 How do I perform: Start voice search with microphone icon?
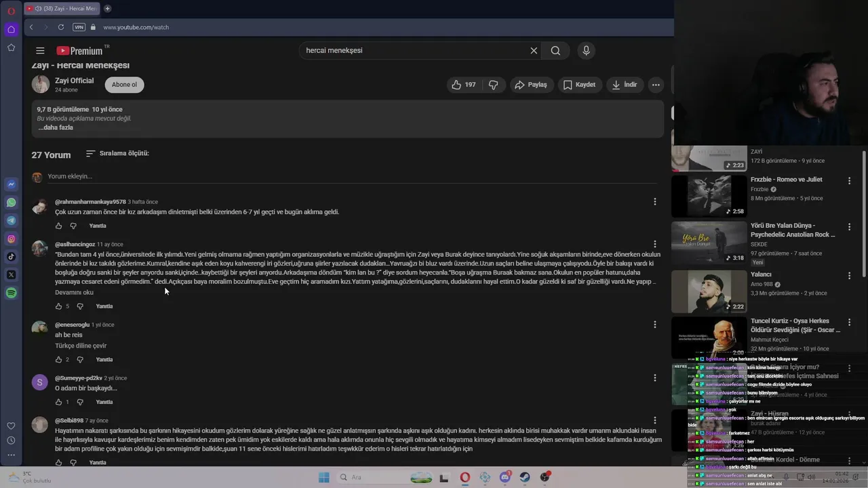point(587,50)
